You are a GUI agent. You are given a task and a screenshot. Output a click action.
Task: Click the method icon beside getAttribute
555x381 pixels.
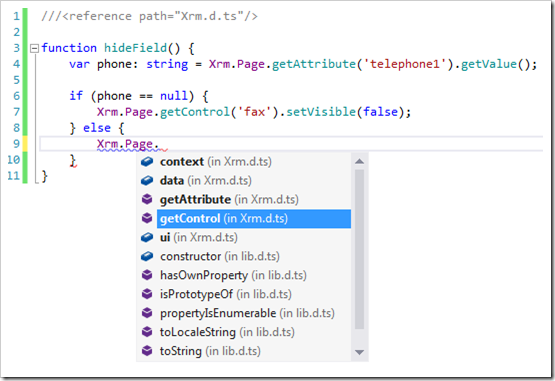click(147, 199)
